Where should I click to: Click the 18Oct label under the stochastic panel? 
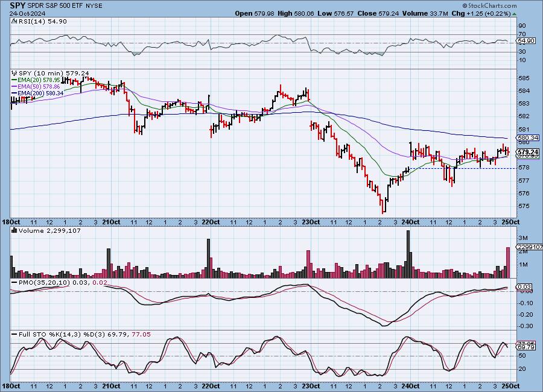(11, 386)
